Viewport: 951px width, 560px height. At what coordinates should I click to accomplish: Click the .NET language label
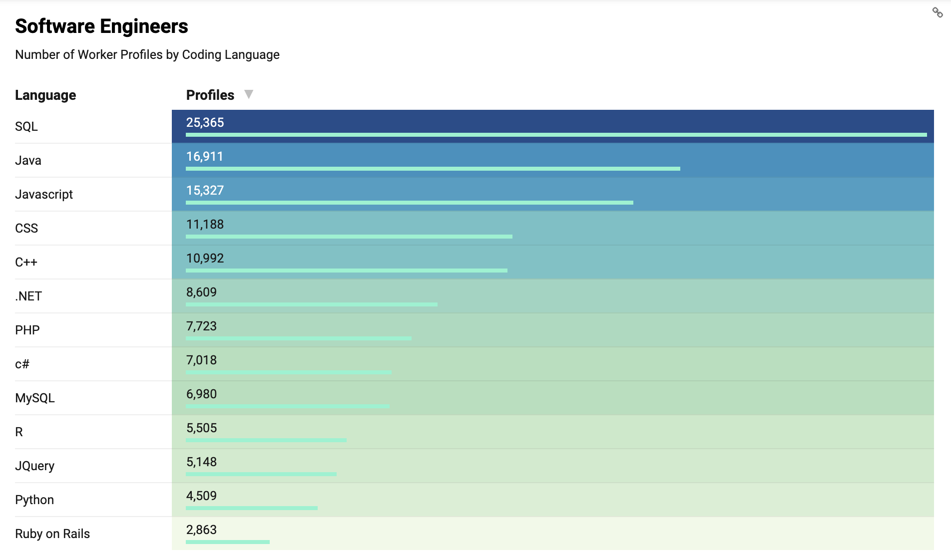click(28, 296)
